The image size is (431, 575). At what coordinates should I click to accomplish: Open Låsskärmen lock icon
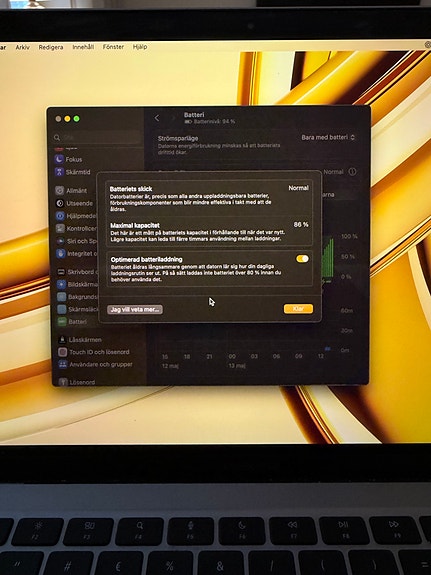pos(62,340)
